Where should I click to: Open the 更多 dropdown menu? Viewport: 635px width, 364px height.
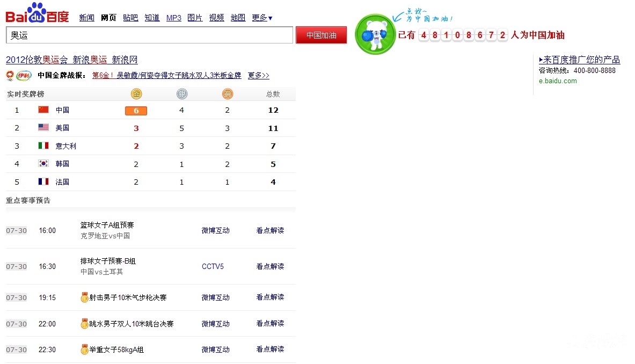[261, 18]
